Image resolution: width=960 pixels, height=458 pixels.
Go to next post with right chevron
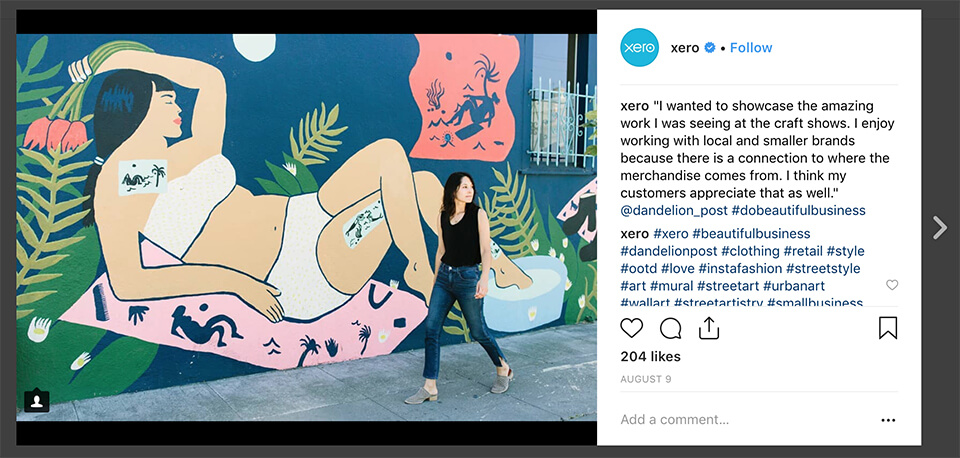coord(940,228)
